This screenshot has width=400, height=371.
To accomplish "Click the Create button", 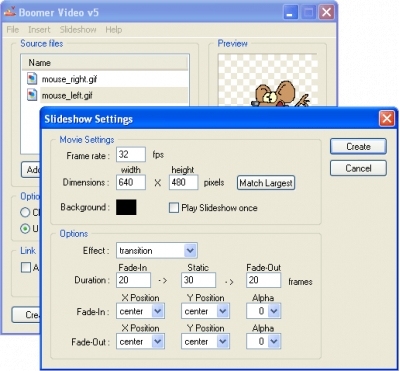I will click(358, 147).
